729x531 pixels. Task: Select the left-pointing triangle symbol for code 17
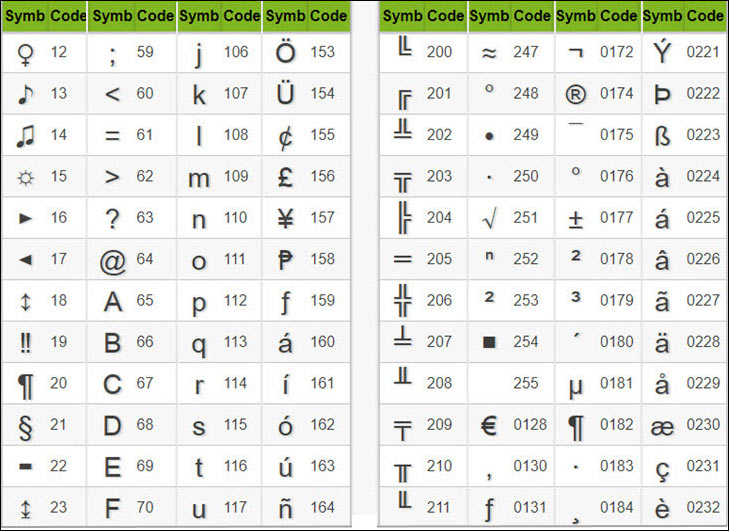(x=25, y=259)
